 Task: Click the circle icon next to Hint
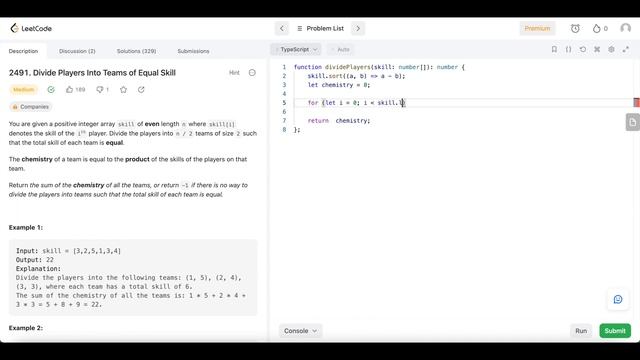pos(252,73)
